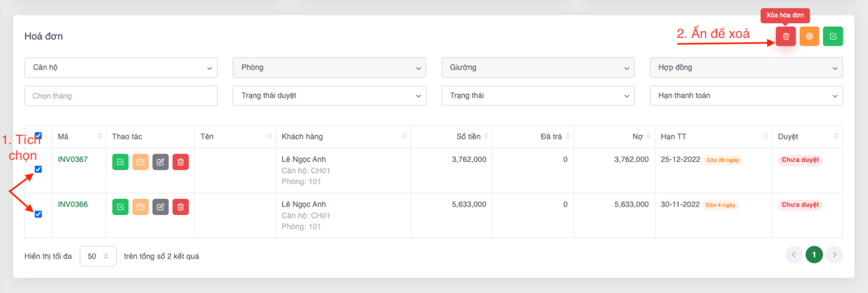
Task: Uncheck the checkbox for invoice INV0366
Action: 38,214
